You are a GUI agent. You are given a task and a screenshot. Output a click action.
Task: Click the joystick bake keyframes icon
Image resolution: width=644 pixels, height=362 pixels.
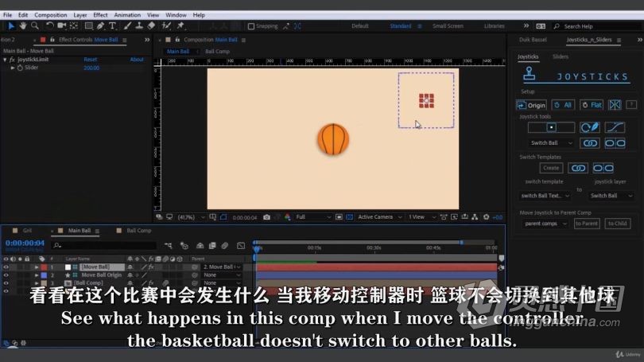coord(590,127)
